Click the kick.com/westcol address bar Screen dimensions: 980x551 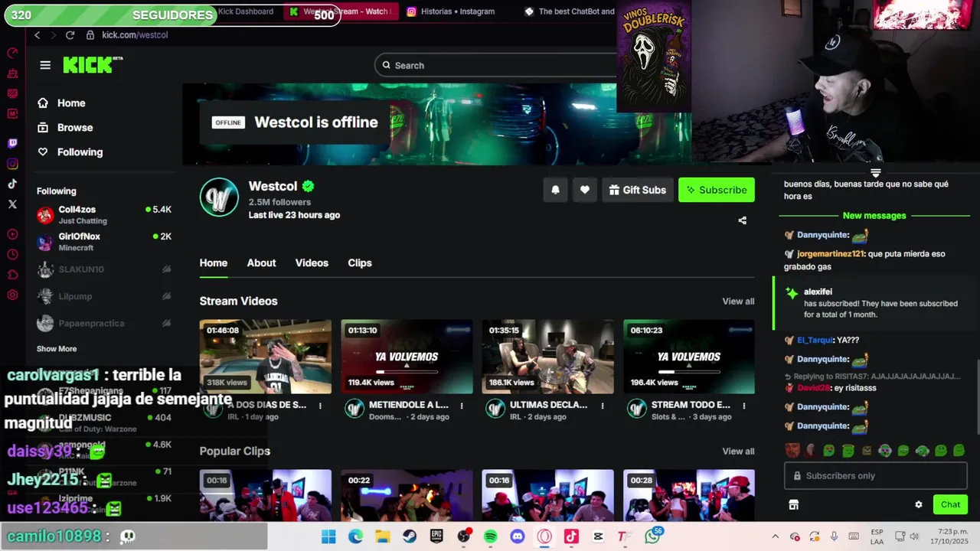[135, 35]
